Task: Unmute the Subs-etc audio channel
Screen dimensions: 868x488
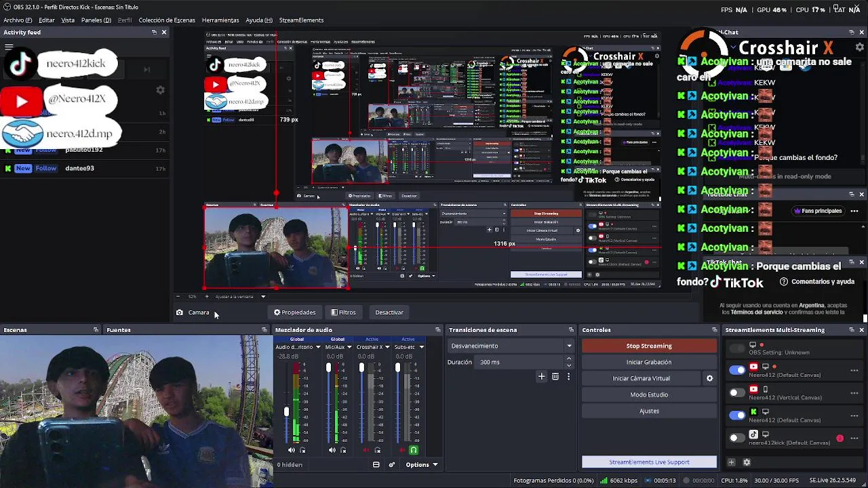Action: point(403,450)
